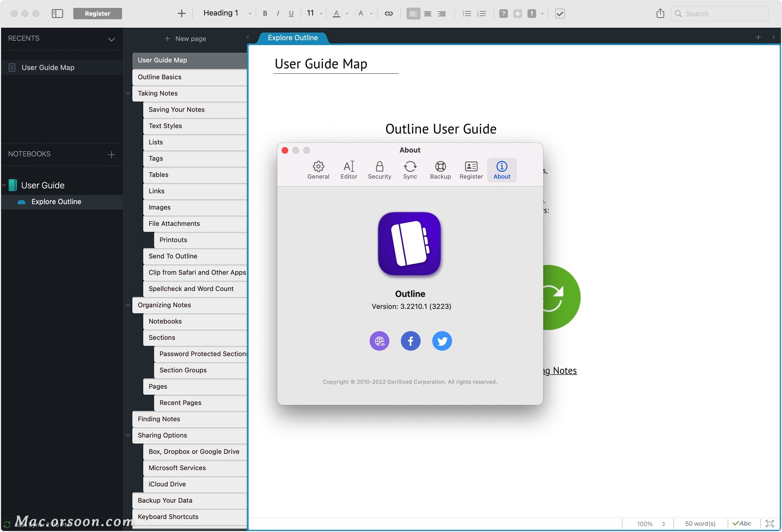Open the font color picker
The height and width of the screenshot is (532, 782).
pos(336,13)
